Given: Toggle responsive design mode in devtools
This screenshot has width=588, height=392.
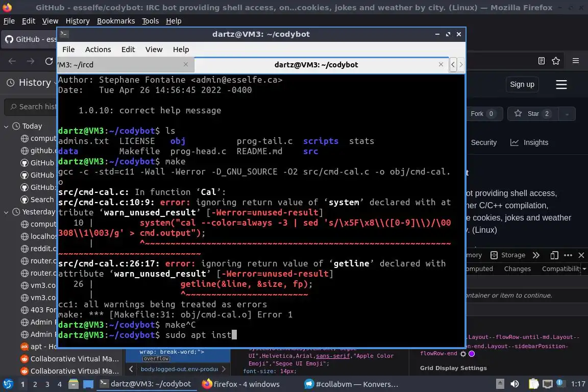Looking at the screenshot, I should coord(554,255).
